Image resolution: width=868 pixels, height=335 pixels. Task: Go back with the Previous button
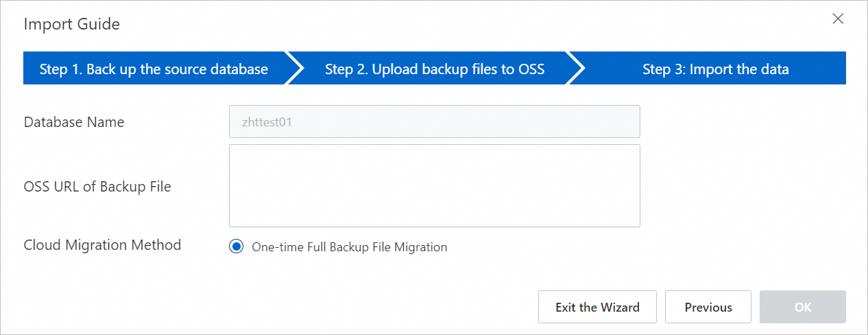pos(708,307)
